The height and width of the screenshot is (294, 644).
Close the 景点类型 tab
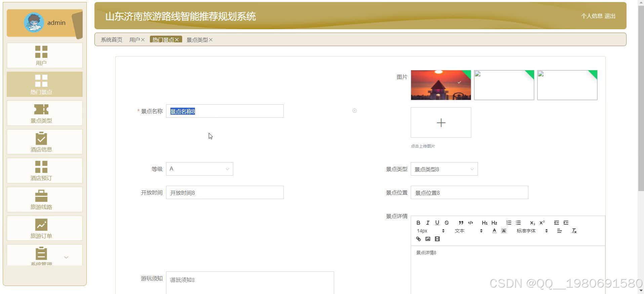[211, 40]
